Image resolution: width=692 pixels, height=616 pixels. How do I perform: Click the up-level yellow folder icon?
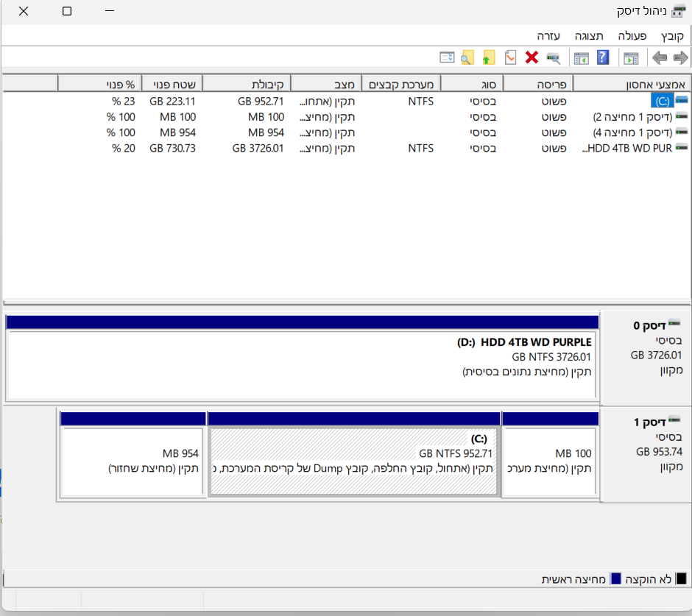(x=488, y=57)
